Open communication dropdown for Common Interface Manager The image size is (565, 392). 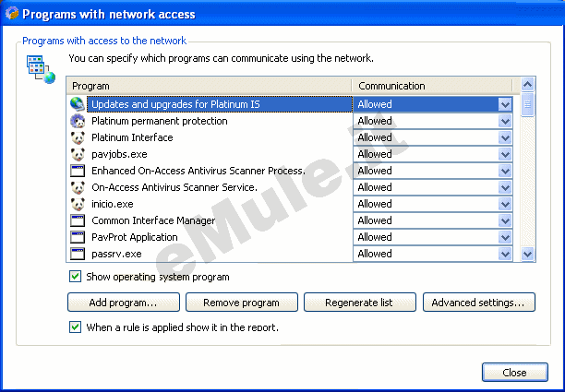coord(505,220)
